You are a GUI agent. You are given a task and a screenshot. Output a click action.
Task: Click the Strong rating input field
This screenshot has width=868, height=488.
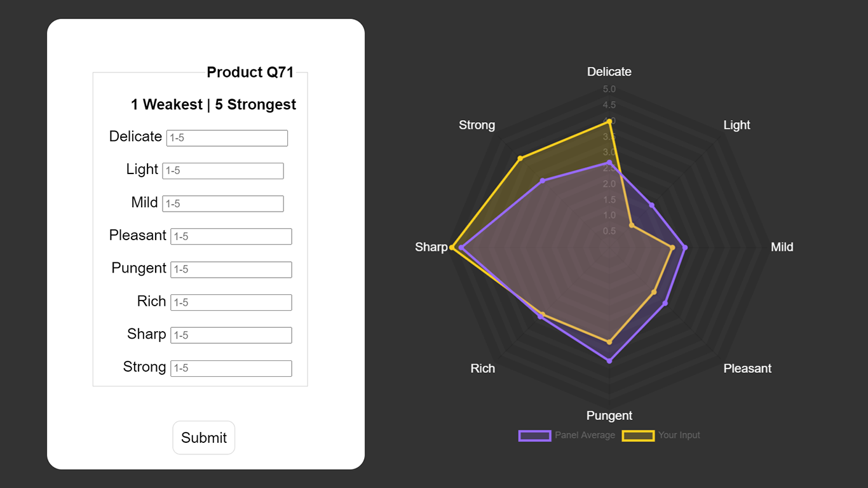pos(231,369)
